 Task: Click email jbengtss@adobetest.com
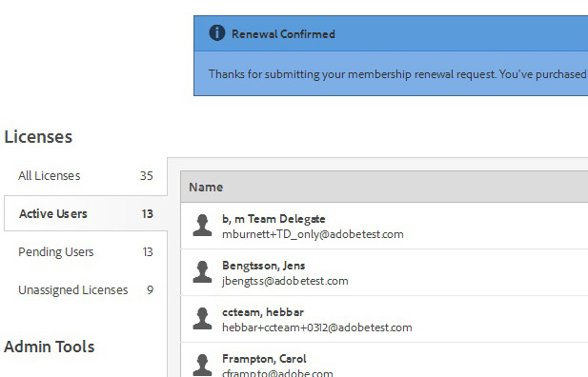coord(285,281)
